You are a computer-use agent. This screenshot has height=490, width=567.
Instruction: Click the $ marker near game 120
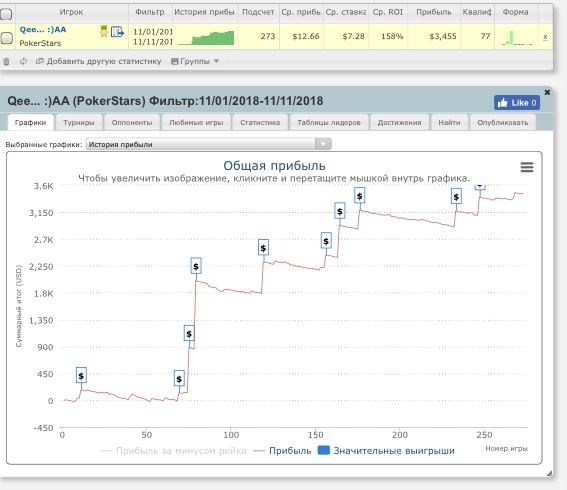[263, 248]
